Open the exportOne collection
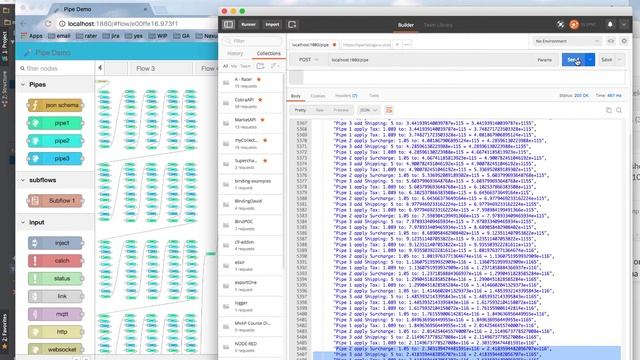The width and height of the screenshot is (640, 360). (x=251, y=286)
